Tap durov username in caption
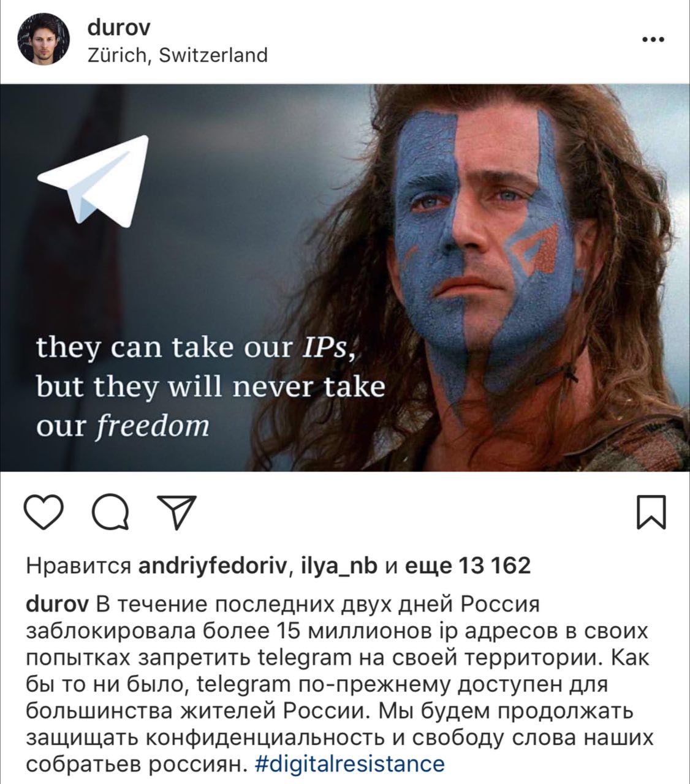This screenshot has height=784, width=690. tap(58, 605)
